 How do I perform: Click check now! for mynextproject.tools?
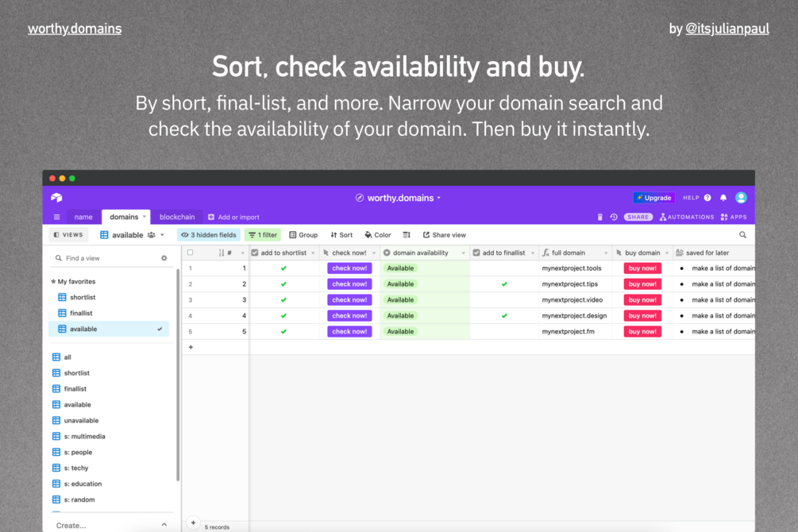pyautogui.click(x=349, y=268)
